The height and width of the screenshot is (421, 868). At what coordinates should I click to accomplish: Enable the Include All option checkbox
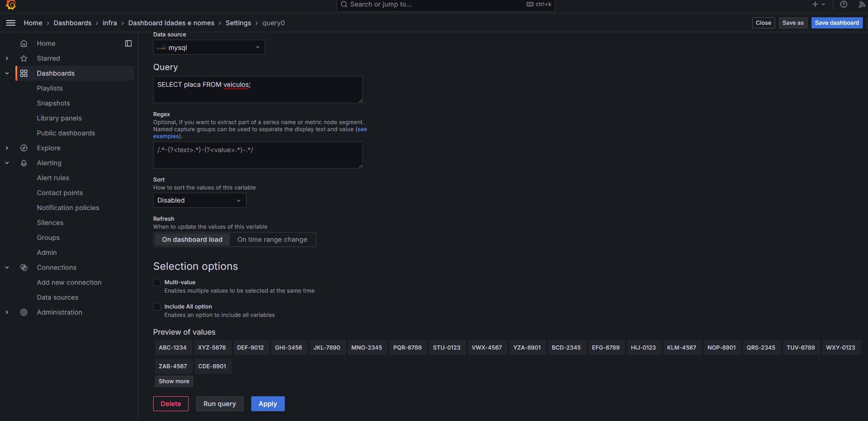click(x=157, y=307)
